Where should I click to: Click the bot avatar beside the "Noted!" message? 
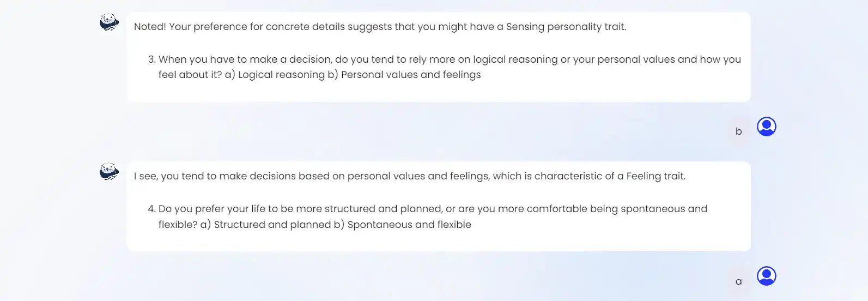109,22
